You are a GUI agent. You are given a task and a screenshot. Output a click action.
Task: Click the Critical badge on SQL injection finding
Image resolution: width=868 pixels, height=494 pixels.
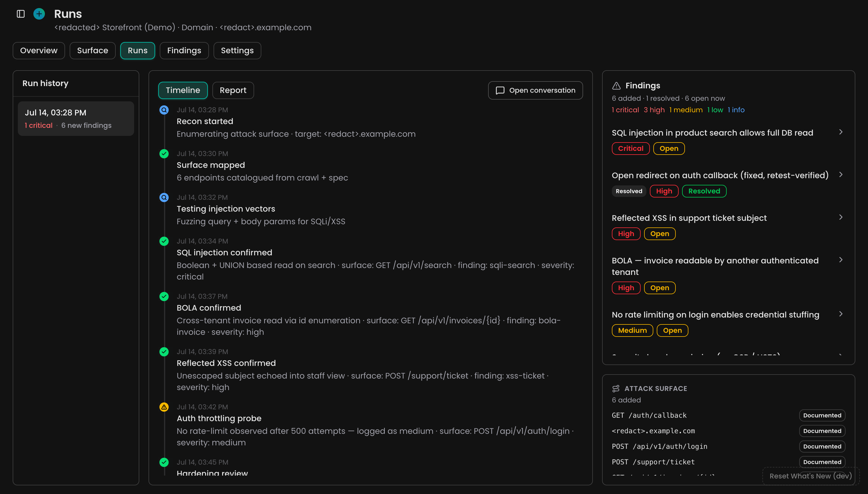pos(631,149)
